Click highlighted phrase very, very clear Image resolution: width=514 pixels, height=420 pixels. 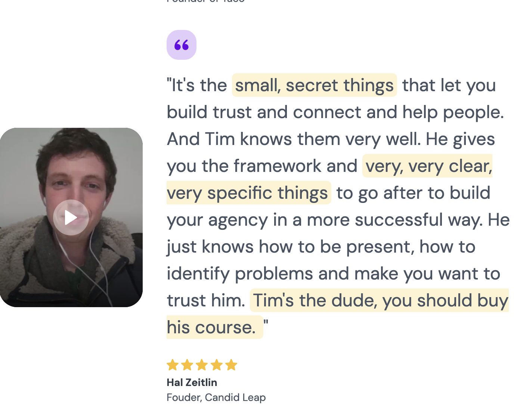[x=427, y=166]
